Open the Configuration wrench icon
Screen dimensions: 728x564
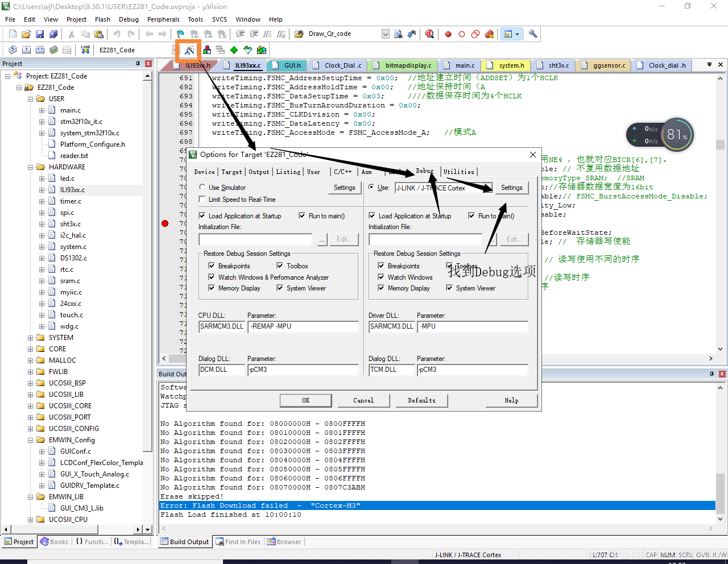(x=533, y=34)
